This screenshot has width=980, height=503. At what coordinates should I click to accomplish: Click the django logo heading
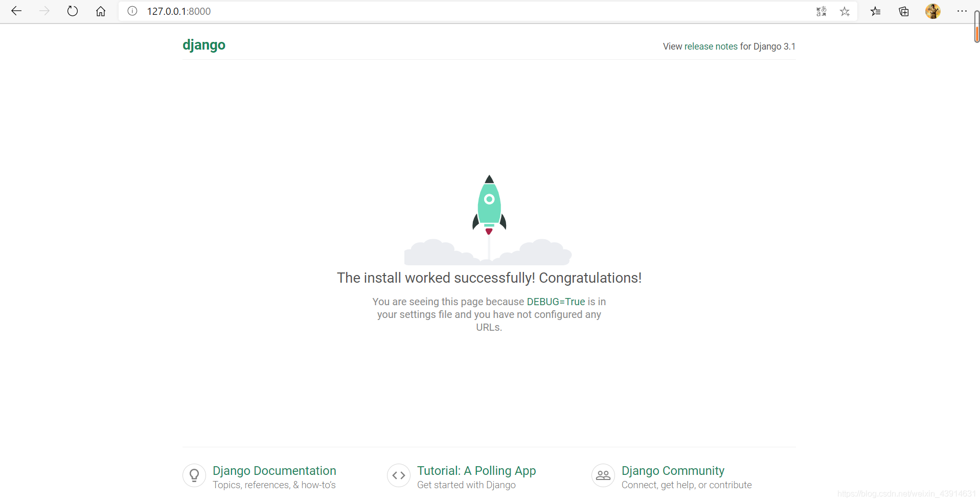tap(204, 45)
